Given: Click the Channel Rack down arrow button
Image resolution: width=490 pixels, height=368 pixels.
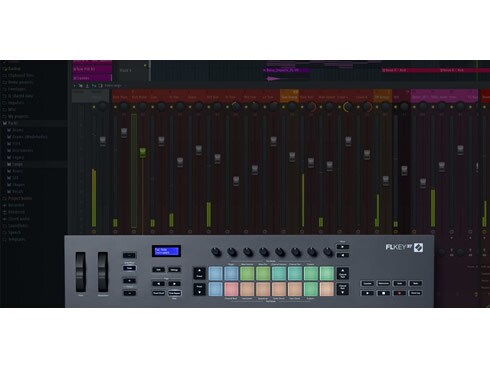Looking at the screenshot, I should (342, 289).
